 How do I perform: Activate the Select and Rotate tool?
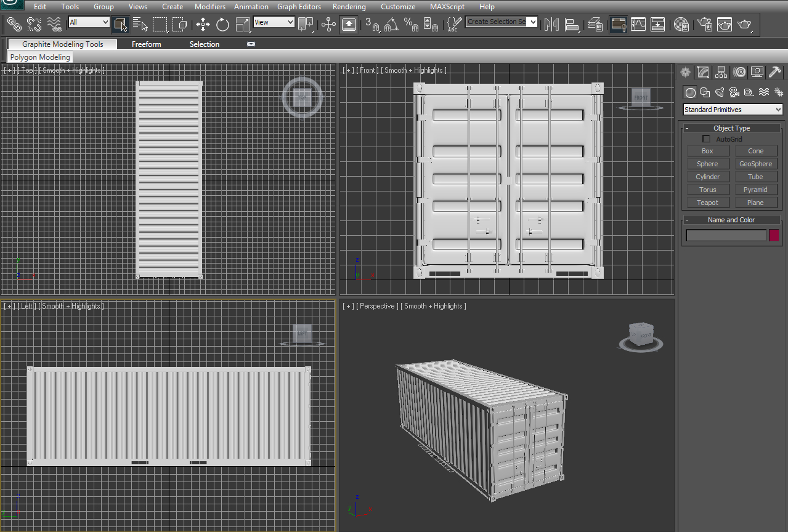(222, 24)
